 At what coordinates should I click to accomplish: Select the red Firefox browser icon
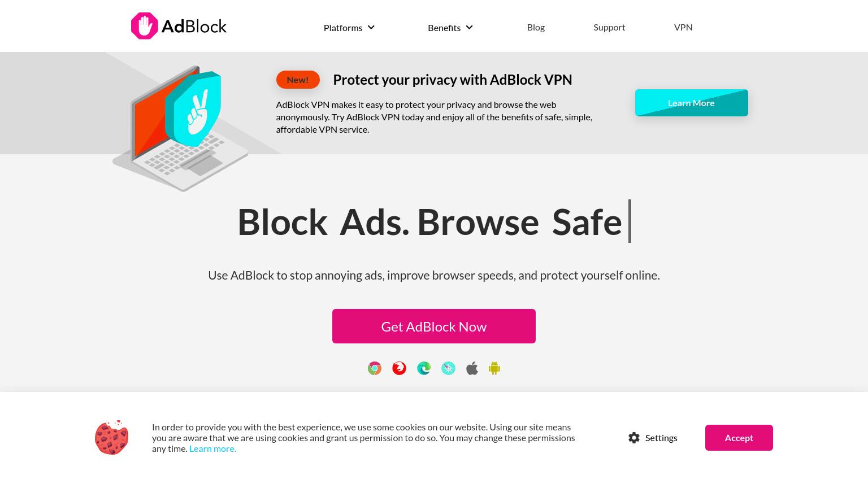[x=399, y=369]
